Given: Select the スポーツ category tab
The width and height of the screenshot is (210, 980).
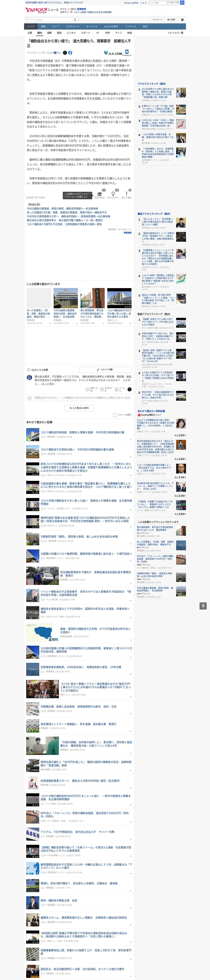Looking at the screenshot, I should 86,33.
